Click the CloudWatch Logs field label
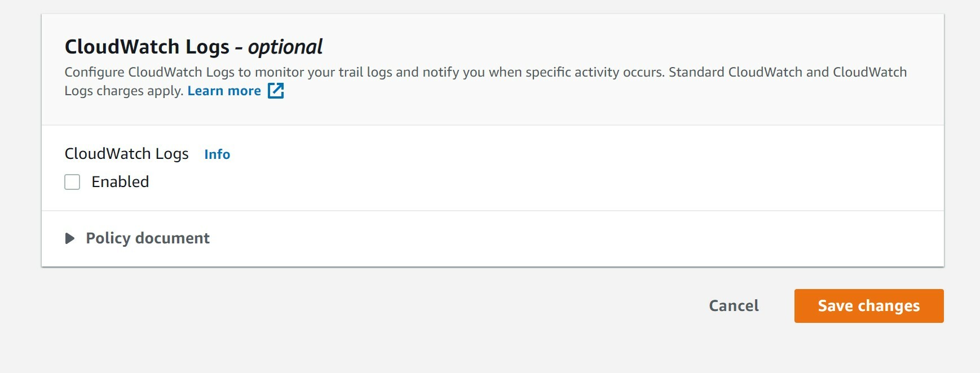 pos(126,154)
